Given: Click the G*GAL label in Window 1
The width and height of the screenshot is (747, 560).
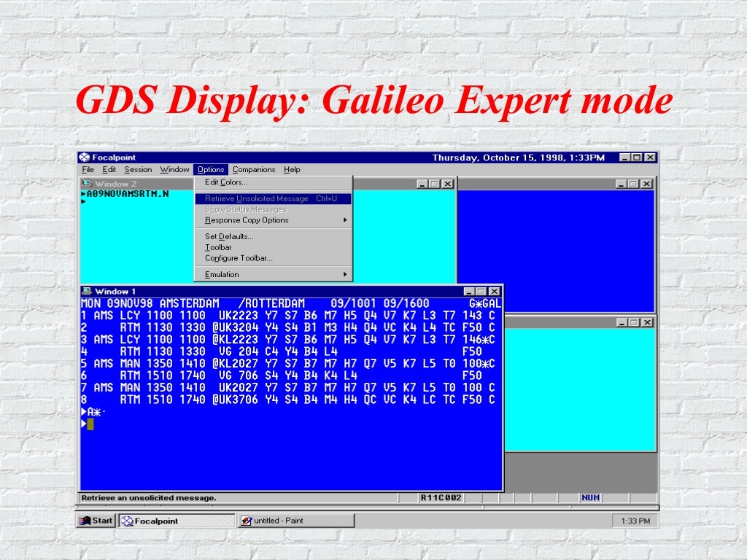Looking at the screenshot, I should pos(484,303).
